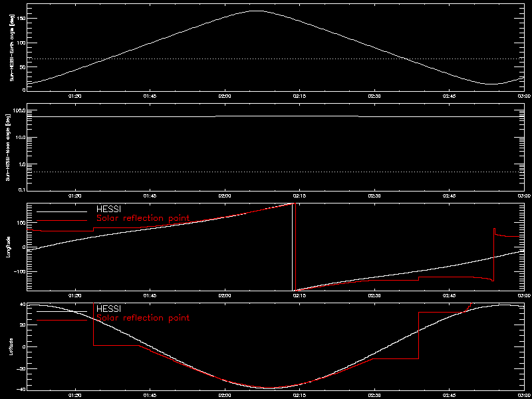The image size is (532, 399).
Task: Click the Sun-HESSI-Earth angle [deg] axis label
Action: tap(13, 47)
